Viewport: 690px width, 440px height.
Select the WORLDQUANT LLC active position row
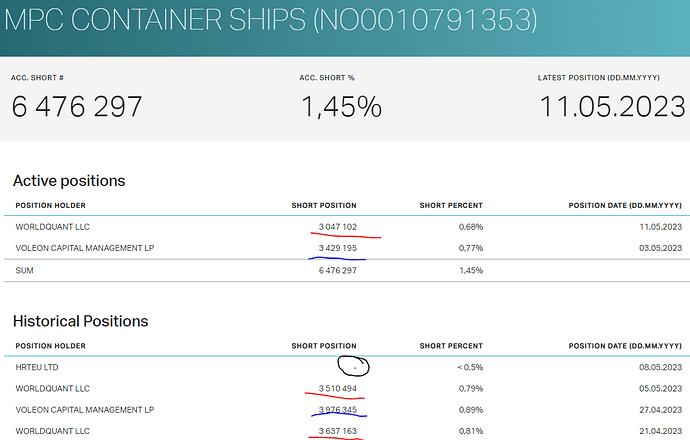[347, 227]
